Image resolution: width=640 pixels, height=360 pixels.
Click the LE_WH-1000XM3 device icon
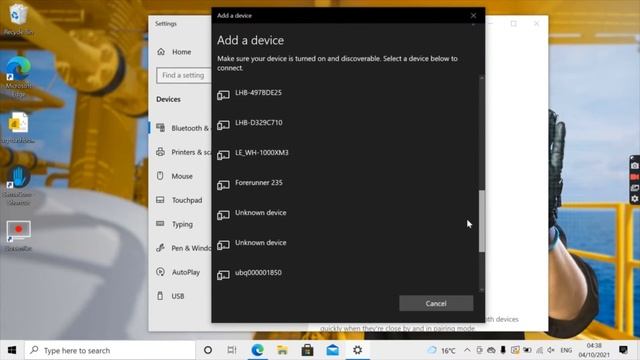point(223,155)
